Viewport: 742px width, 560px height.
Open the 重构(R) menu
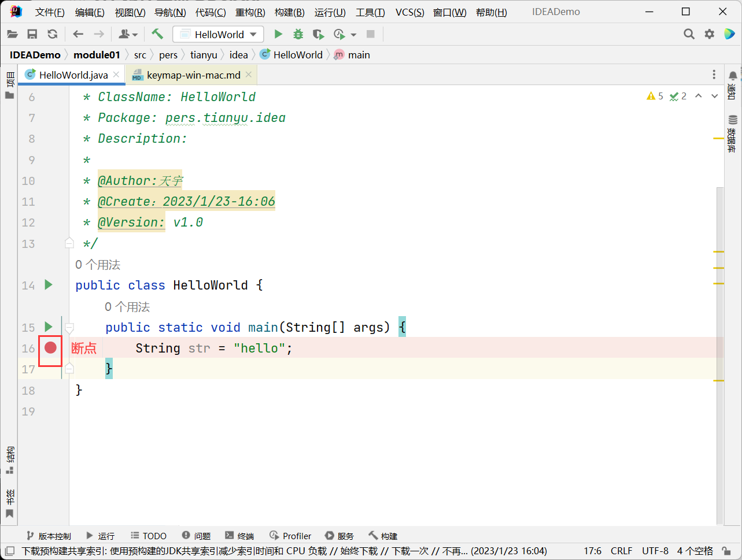pos(250,12)
